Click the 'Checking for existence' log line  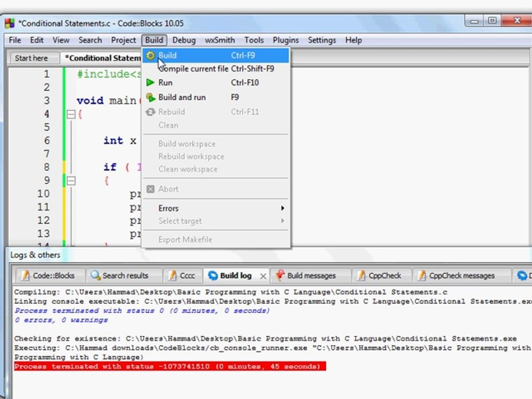pyautogui.click(x=265, y=339)
